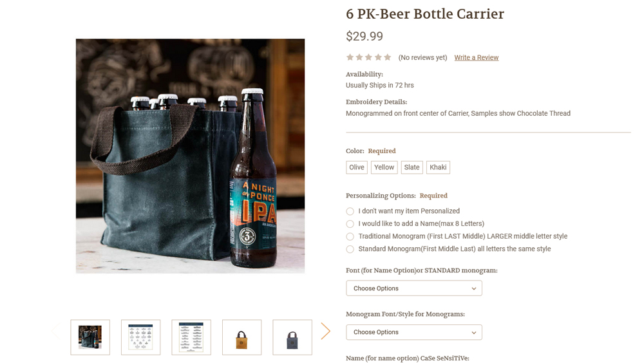
Task: Open the monogram styles chart thumbnail
Action: 140,337
